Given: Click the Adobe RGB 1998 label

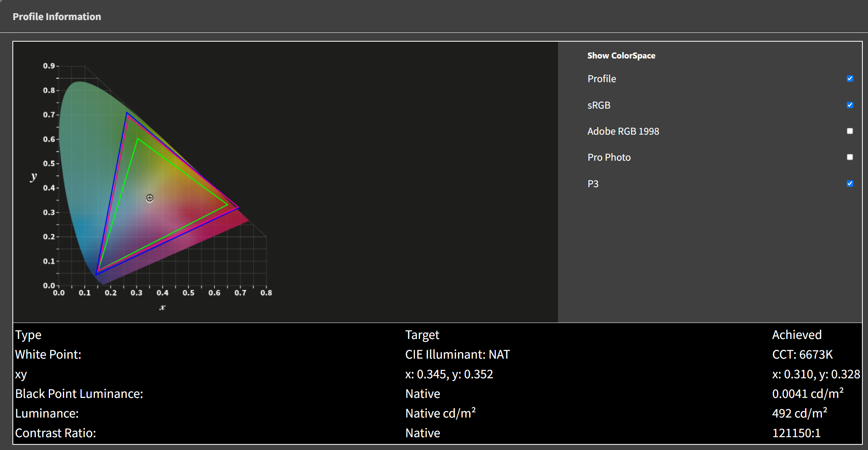Looking at the screenshot, I should click(x=623, y=131).
